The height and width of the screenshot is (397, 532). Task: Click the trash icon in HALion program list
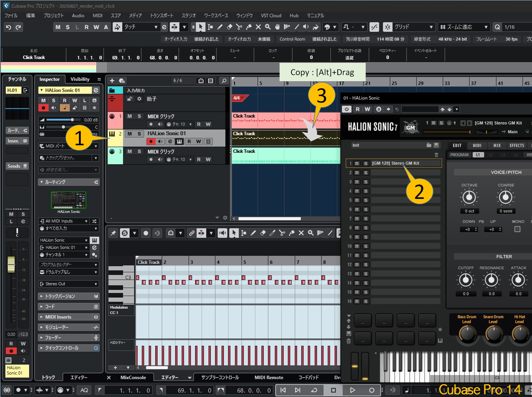[436, 155]
